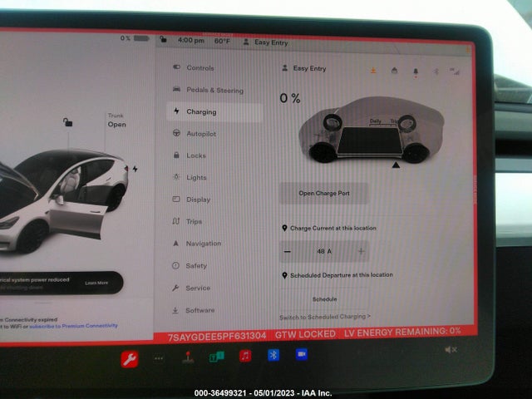Tap the unlock icon above the car
Image resolution: width=532 pixels, height=399 pixels.
click(67, 122)
